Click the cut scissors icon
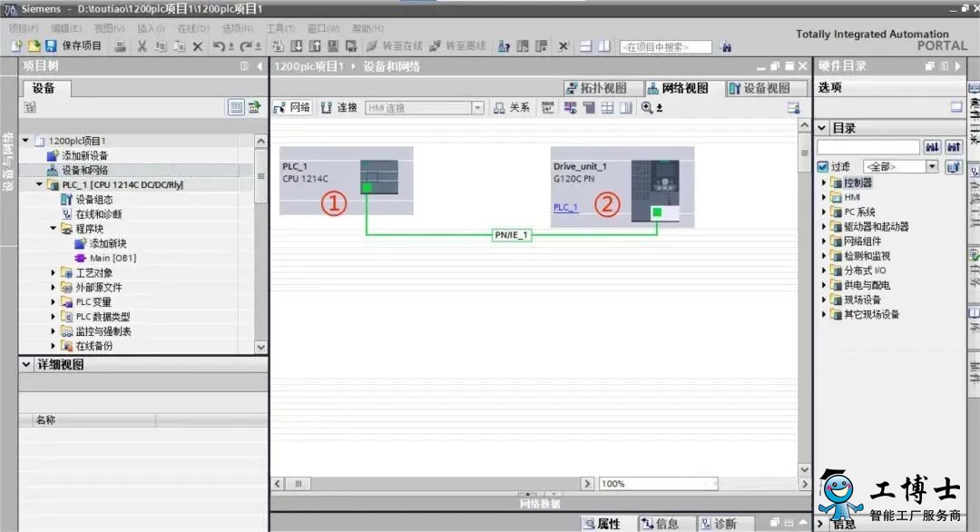Viewport: 980px width, 532px height. [x=142, y=46]
